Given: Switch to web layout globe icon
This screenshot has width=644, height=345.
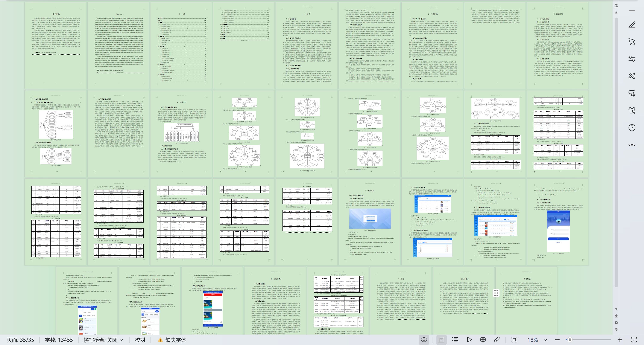Looking at the screenshot, I should tap(483, 340).
